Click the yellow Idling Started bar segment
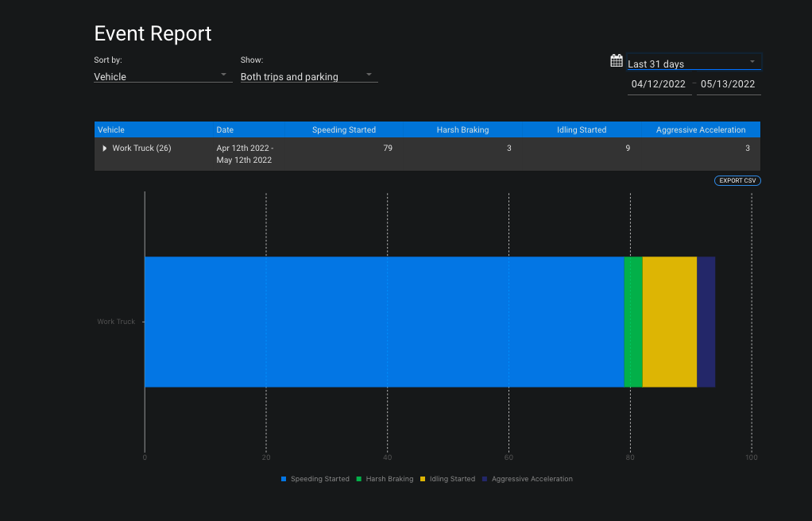The height and width of the screenshot is (521, 812). pos(669,322)
